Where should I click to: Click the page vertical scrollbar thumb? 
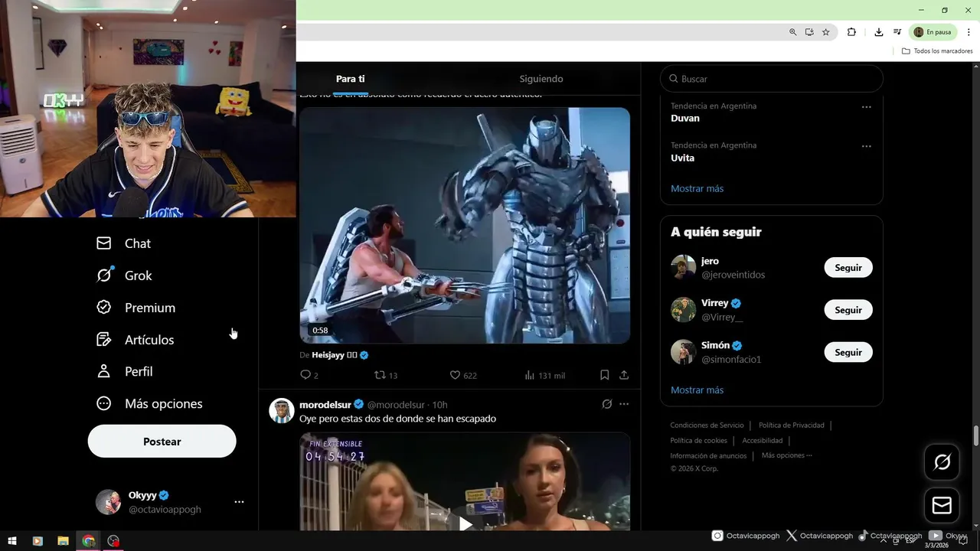[976, 436]
